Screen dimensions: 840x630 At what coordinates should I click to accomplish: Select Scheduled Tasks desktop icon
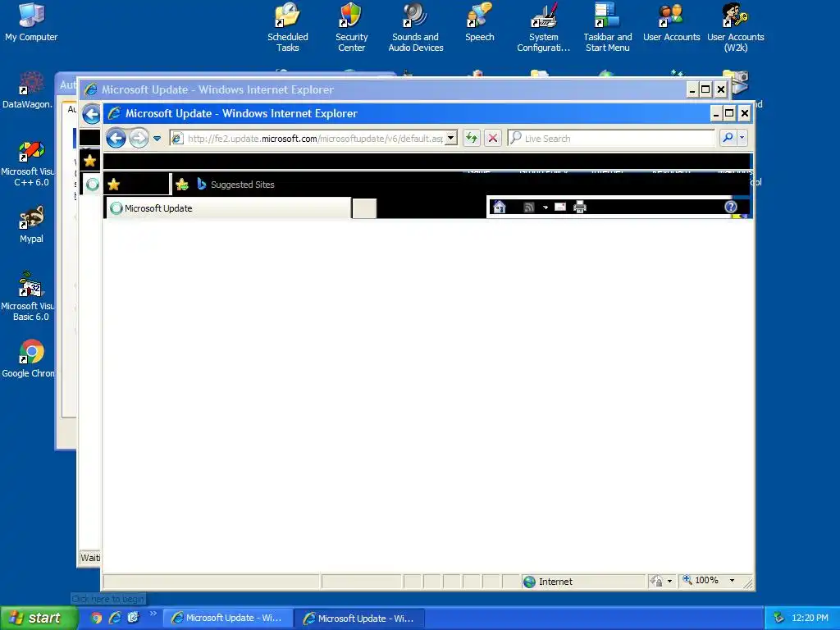click(x=288, y=28)
